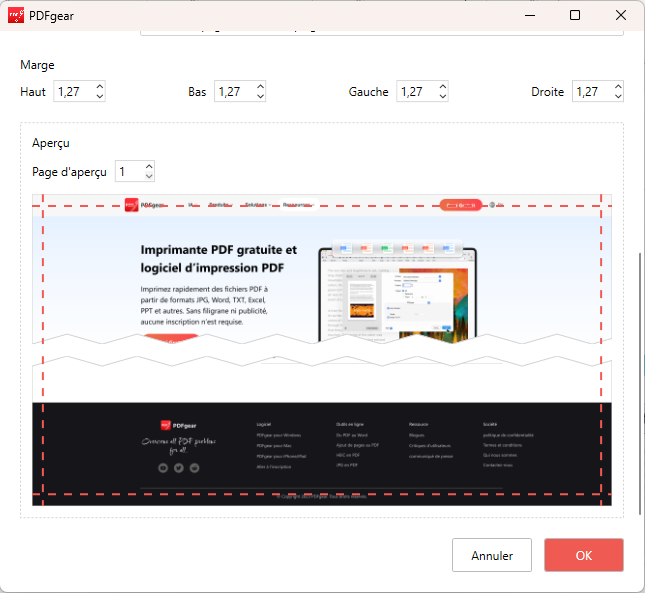Click the 'Page d'aperçu' label
The height and width of the screenshot is (593, 645).
69,171
